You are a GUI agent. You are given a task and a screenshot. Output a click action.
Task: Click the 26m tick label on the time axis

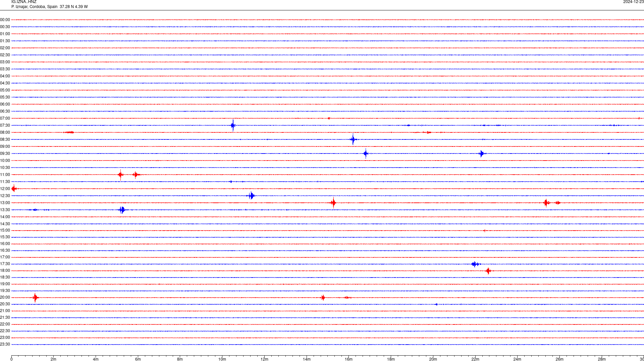click(x=559, y=359)
